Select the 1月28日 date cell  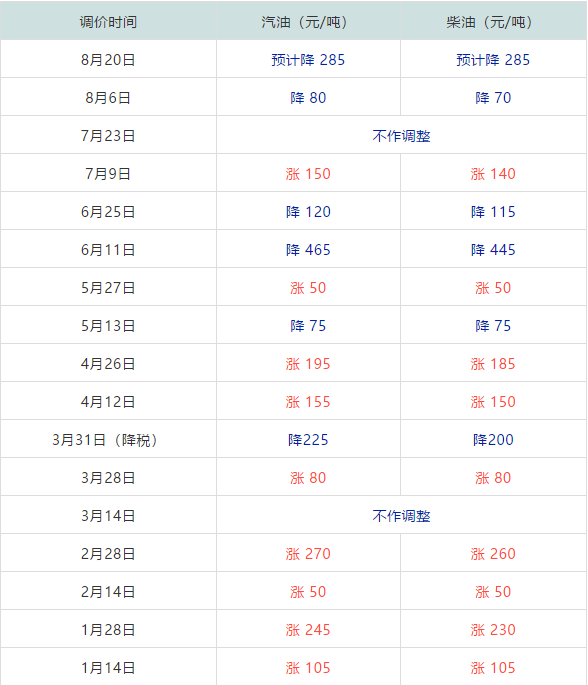tap(108, 630)
